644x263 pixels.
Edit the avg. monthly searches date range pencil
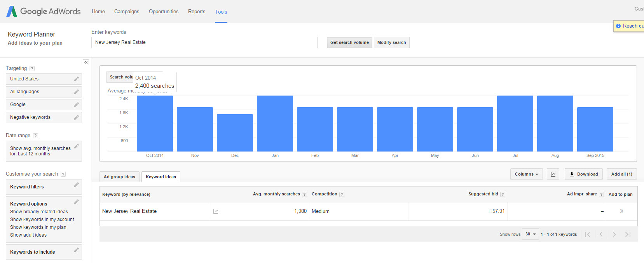(x=77, y=146)
